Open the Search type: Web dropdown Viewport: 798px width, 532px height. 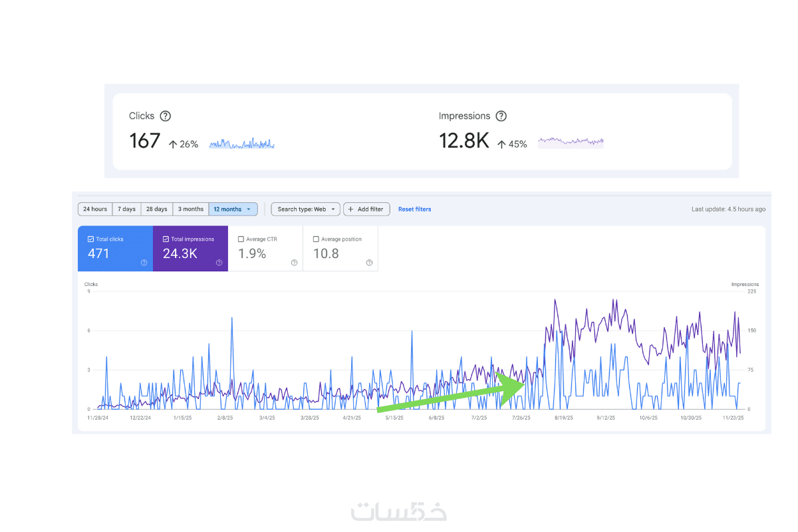click(306, 209)
